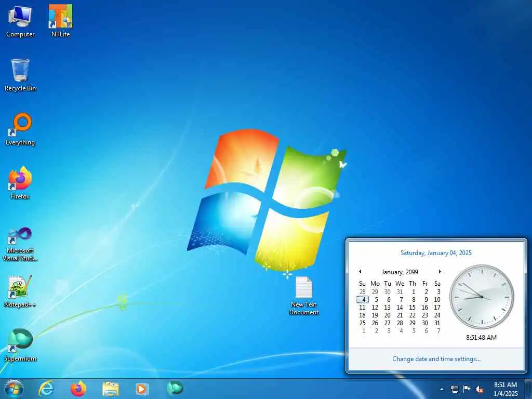Launch Internet Explorer from taskbar
The width and height of the screenshot is (532, 399).
click(46, 389)
